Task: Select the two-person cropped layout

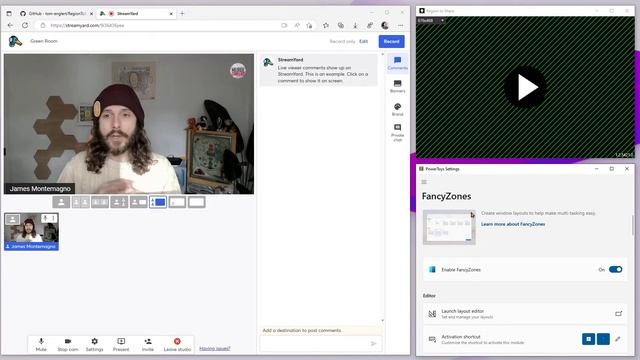Action: pos(80,202)
